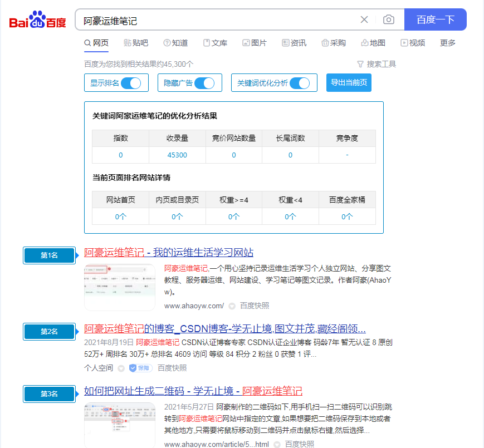Click the 保障 shield badge
Image resolution: width=484 pixels, height=448 pixels.
[140, 368]
